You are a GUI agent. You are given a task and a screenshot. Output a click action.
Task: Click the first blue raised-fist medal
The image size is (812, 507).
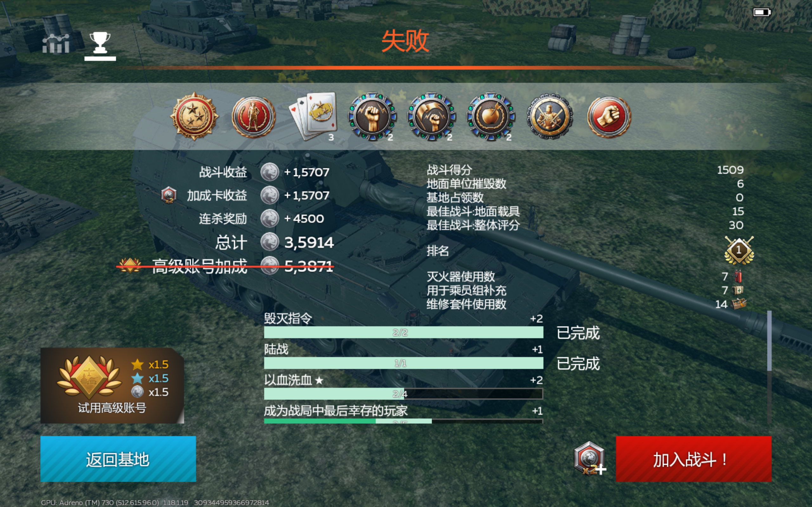click(x=372, y=117)
